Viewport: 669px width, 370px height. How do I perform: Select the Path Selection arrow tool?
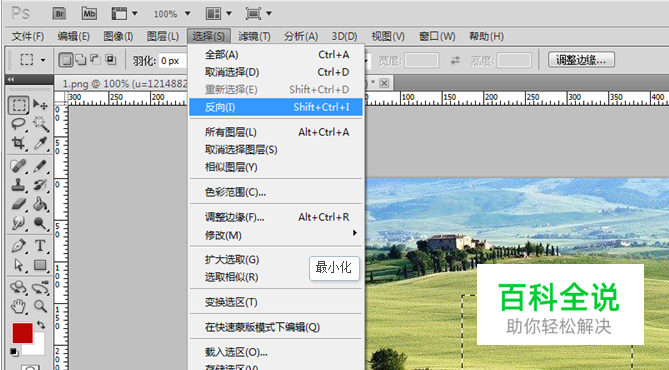click(19, 265)
